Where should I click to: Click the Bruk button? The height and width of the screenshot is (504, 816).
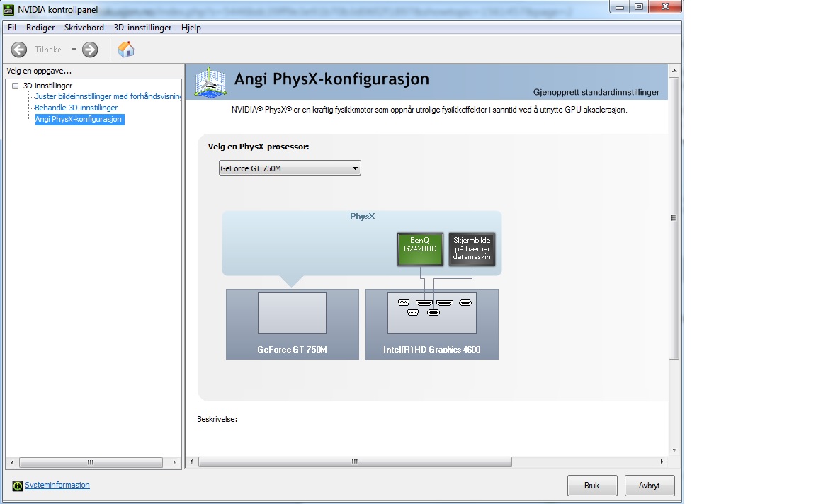coord(592,486)
